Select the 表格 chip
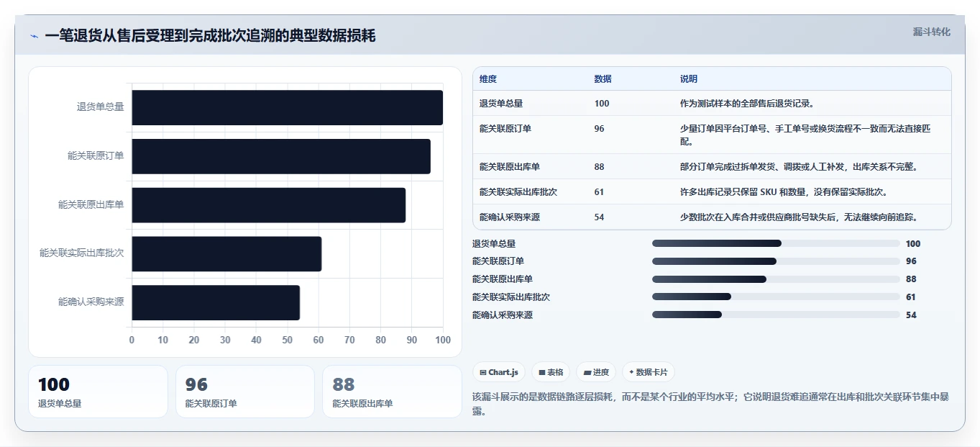980x447 pixels. [x=550, y=372]
